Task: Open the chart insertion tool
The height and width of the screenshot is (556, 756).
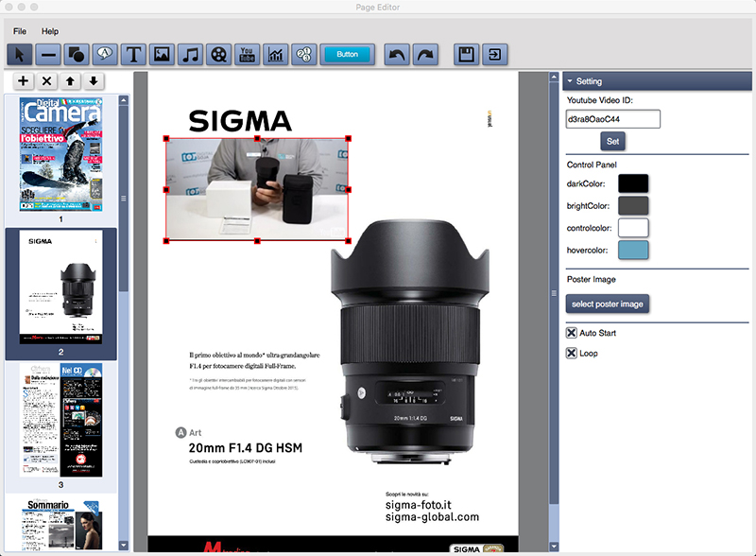Action: tap(273, 54)
